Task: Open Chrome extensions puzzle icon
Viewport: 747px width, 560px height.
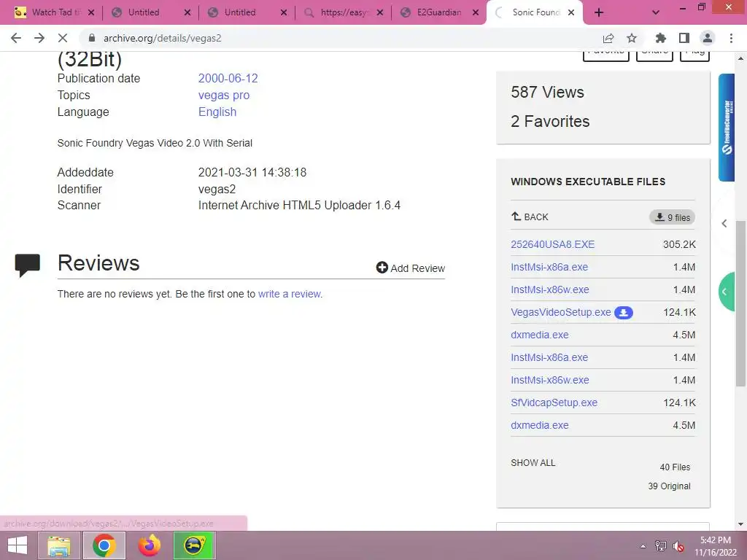Action: 661,38
